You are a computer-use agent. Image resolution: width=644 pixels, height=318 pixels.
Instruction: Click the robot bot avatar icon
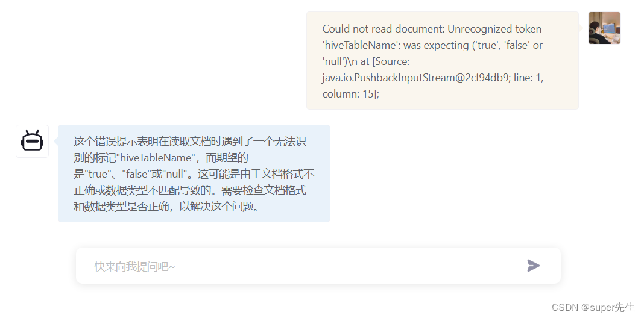click(32, 141)
